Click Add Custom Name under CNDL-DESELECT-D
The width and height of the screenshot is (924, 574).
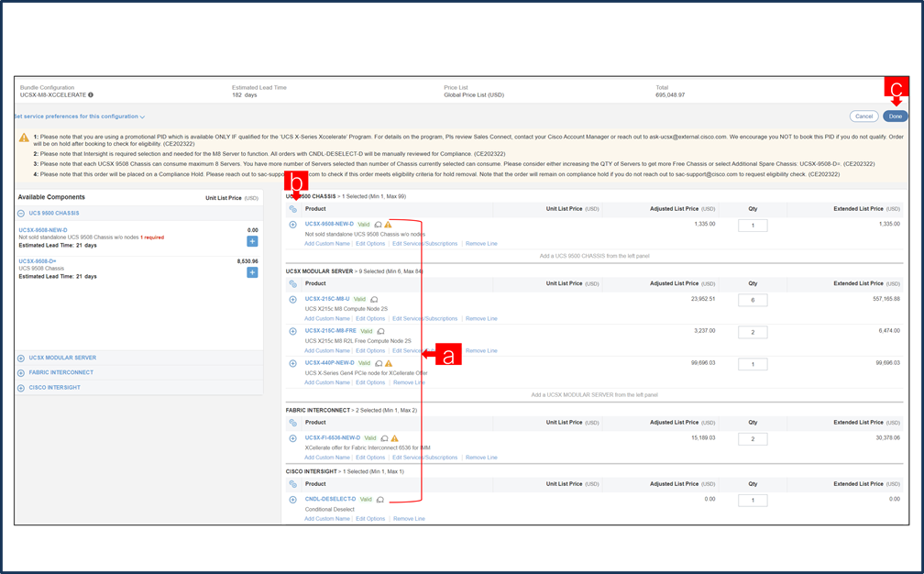327,519
